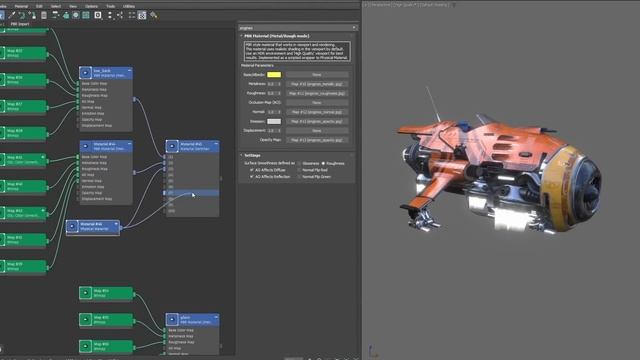
Task: Click the Displacement map None button
Action: (317, 131)
